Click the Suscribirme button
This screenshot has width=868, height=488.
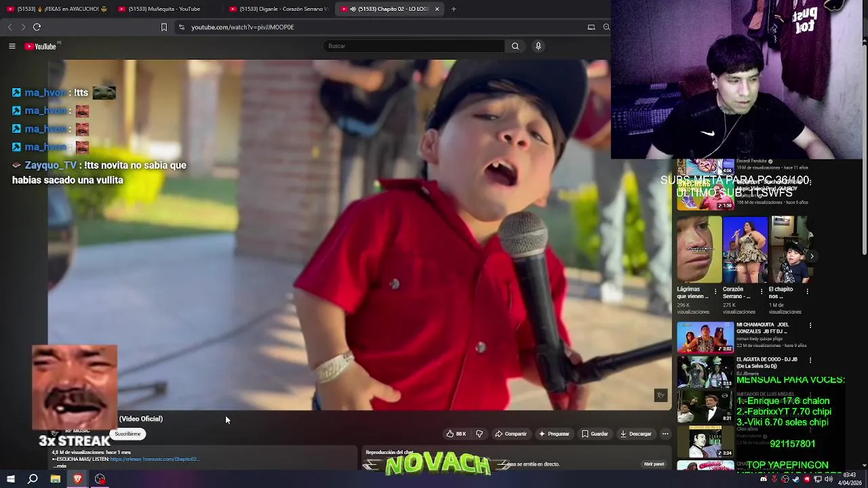(128, 434)
